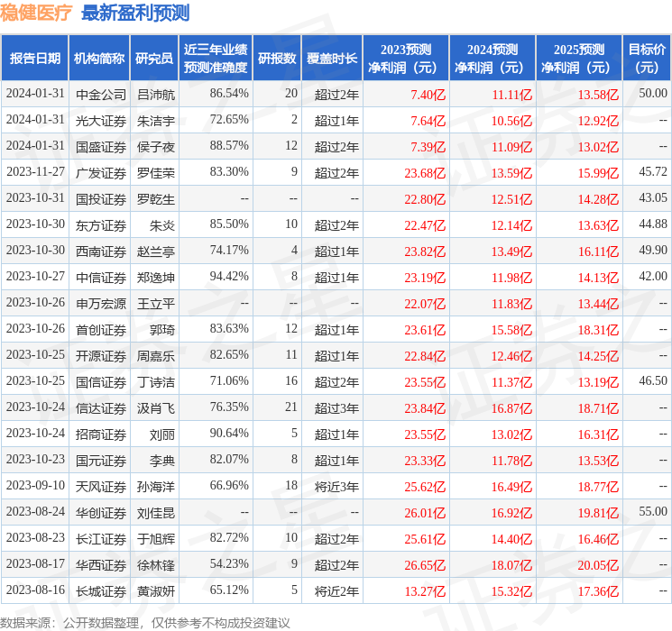
Task: Click the 2025预测净利润 header
Action: click(578, 59)
